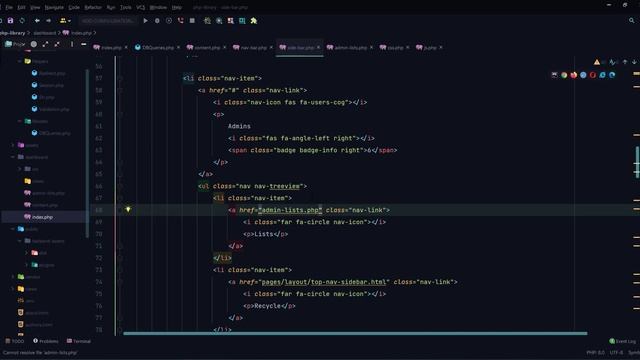Click the PHP 8.0 language level in status bar
This screenshot has width=640, height=360.
pos(596,353)
